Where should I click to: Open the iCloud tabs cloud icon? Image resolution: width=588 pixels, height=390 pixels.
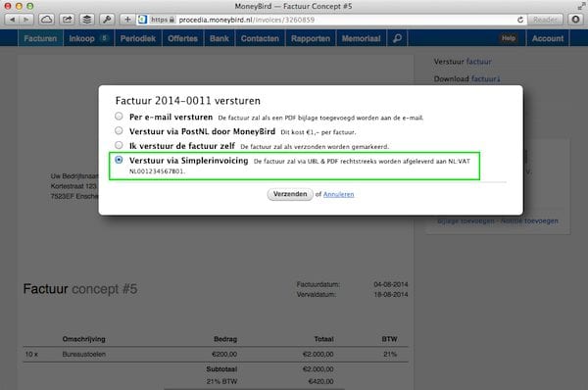click(x=46, y=20)
